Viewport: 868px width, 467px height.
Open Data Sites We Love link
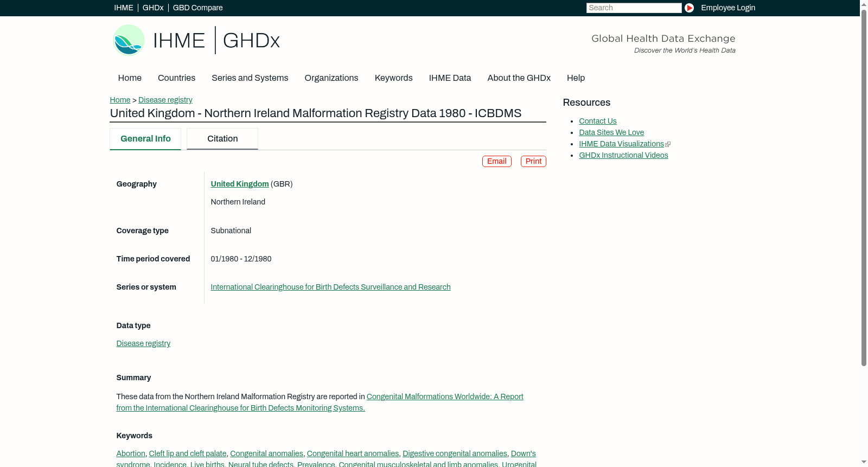611,132
